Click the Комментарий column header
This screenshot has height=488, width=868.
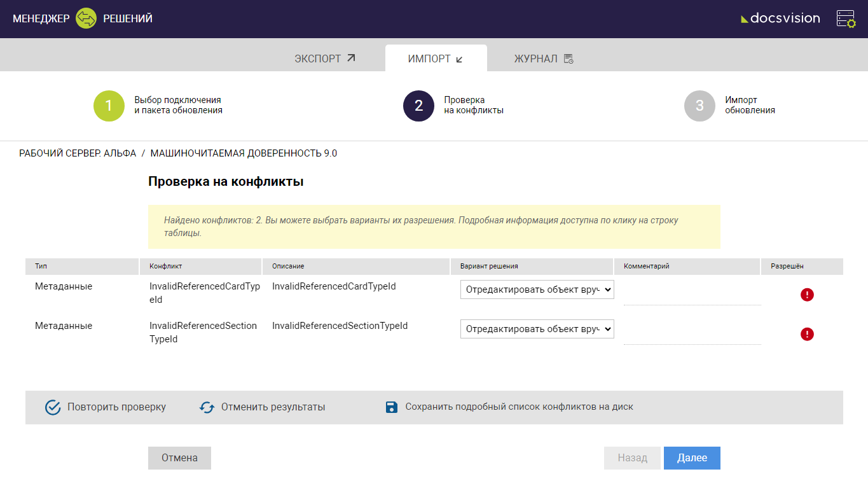click(687, 267)
